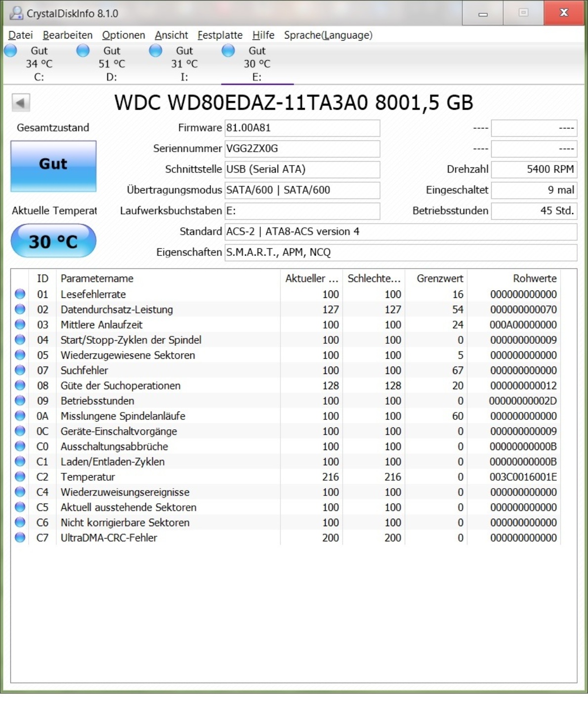Click the Übertragungsmodus field SATA/600
The height and width of the screenshot is (702, 588).
pos(302,190)
